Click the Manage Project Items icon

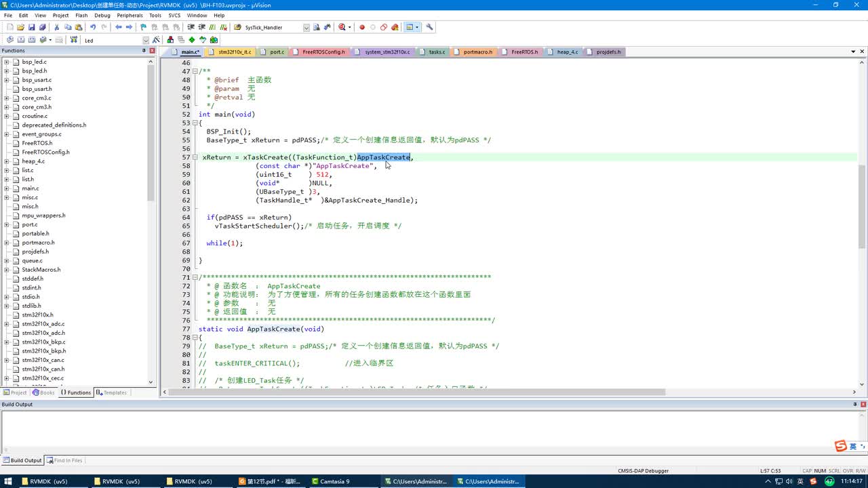coord(170,40)
